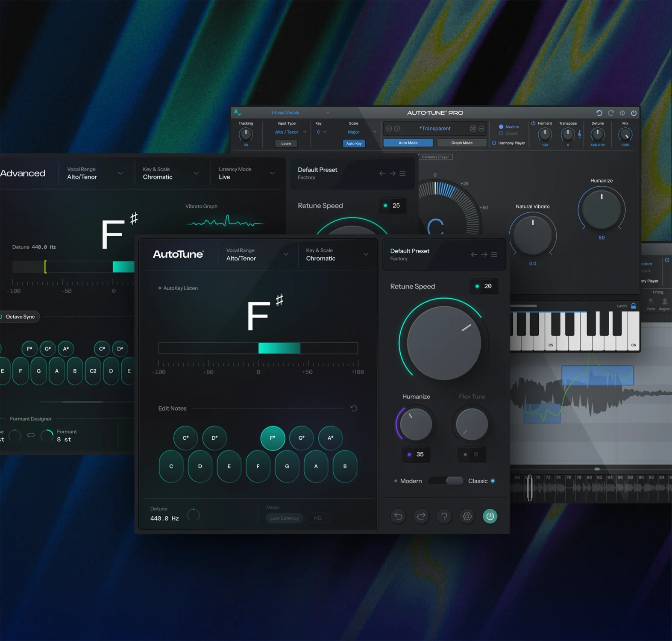Image resolution: width=672 pixels, height=641 pixels.
Task: Click the power icon in Auto-Tune Pro title bar
Action: pyautogui.click(x=634, y=113)
